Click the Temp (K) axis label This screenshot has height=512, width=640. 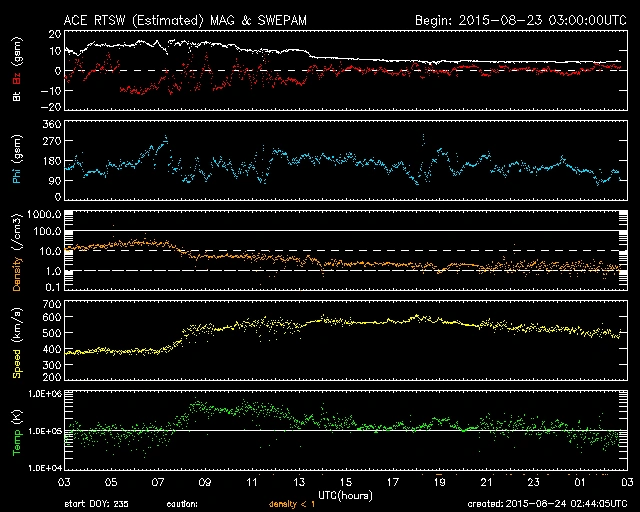(14, 431)
